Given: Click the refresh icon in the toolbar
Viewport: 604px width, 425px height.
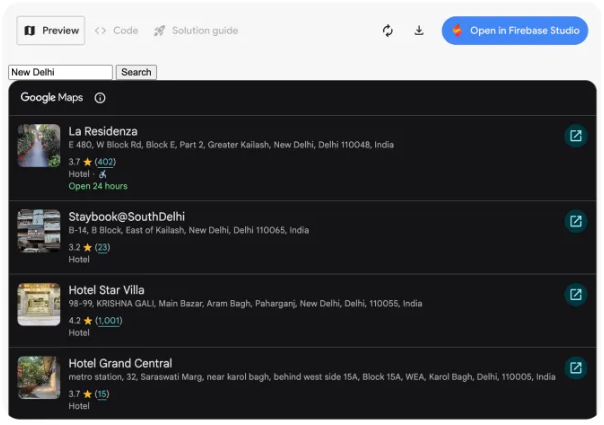Looking at the screenshot, I should tap(388, 31).
